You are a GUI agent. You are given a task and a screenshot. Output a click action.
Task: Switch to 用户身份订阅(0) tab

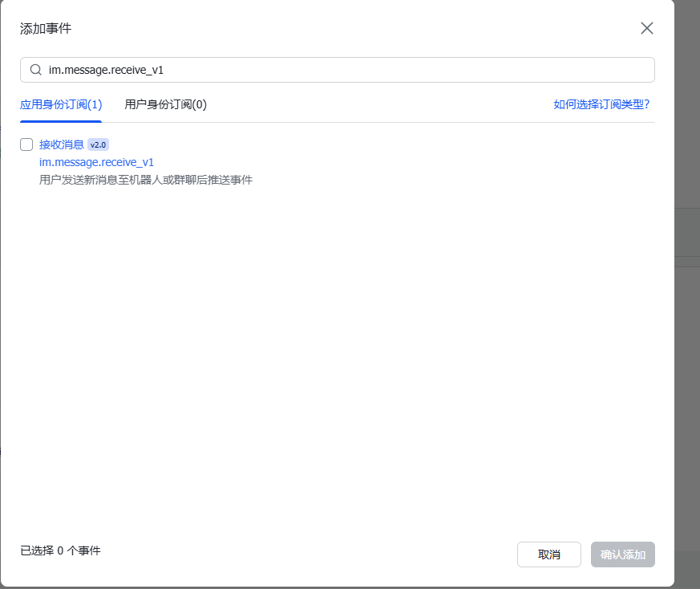[165, 104]
